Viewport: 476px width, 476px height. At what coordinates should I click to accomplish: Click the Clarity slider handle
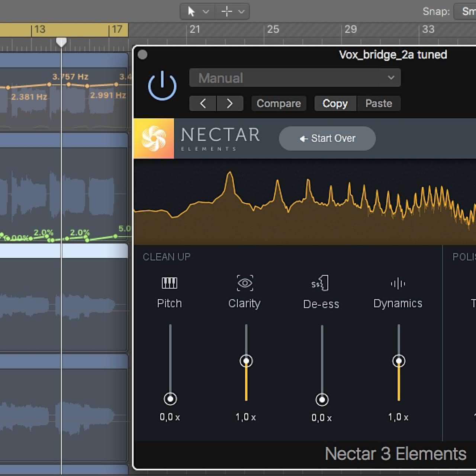[246, 361]
